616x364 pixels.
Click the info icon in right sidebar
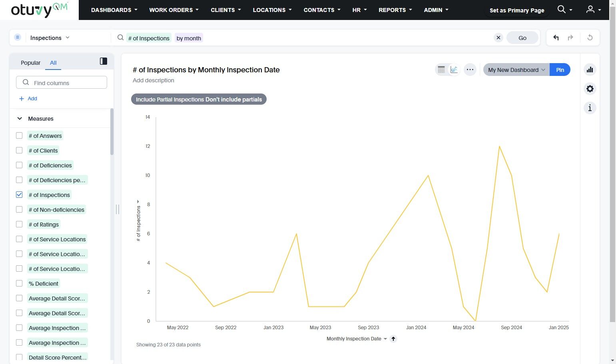coord(590,108)
